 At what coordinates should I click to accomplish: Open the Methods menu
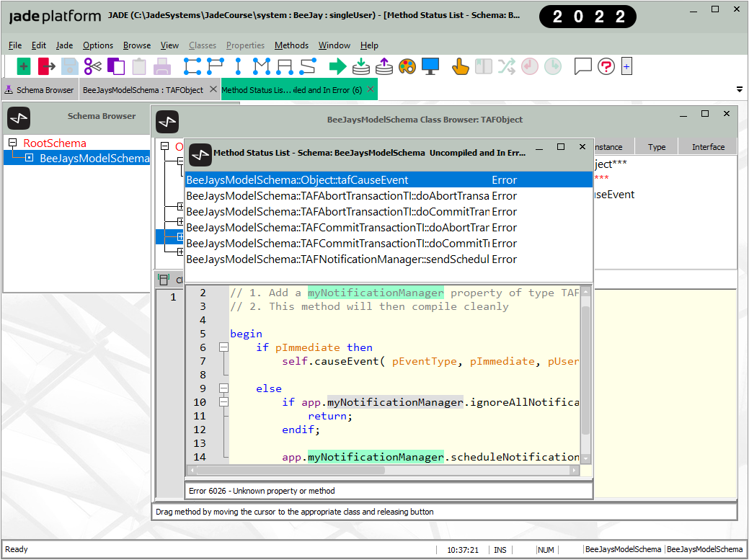tap(291, 45)
